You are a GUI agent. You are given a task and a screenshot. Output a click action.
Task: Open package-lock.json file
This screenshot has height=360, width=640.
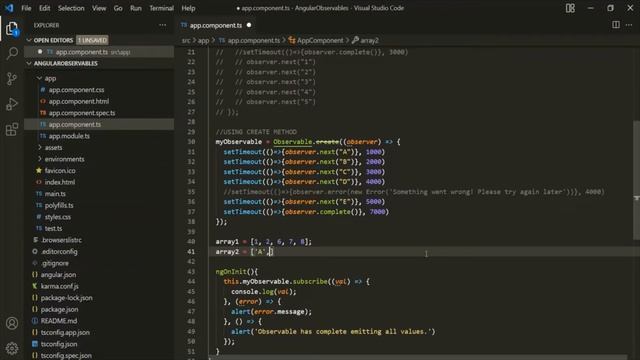[x=66, y=298]
